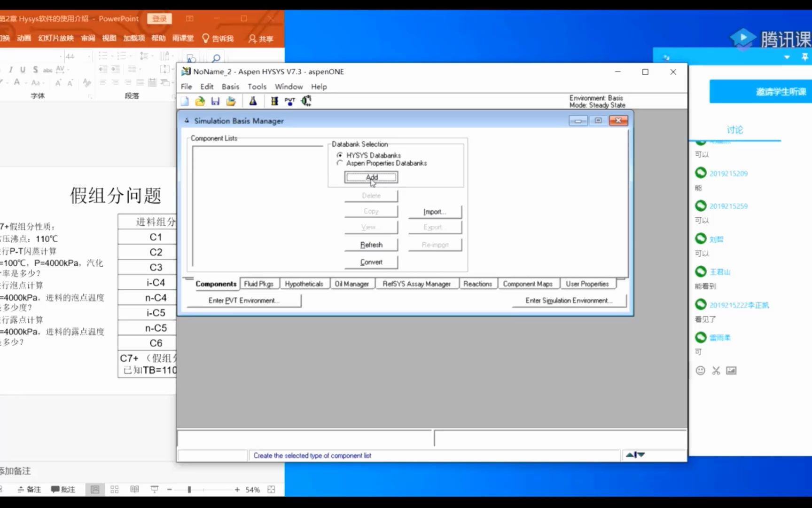Open the File menu in HYSYS
812x508 pixels.
point(186,87)
